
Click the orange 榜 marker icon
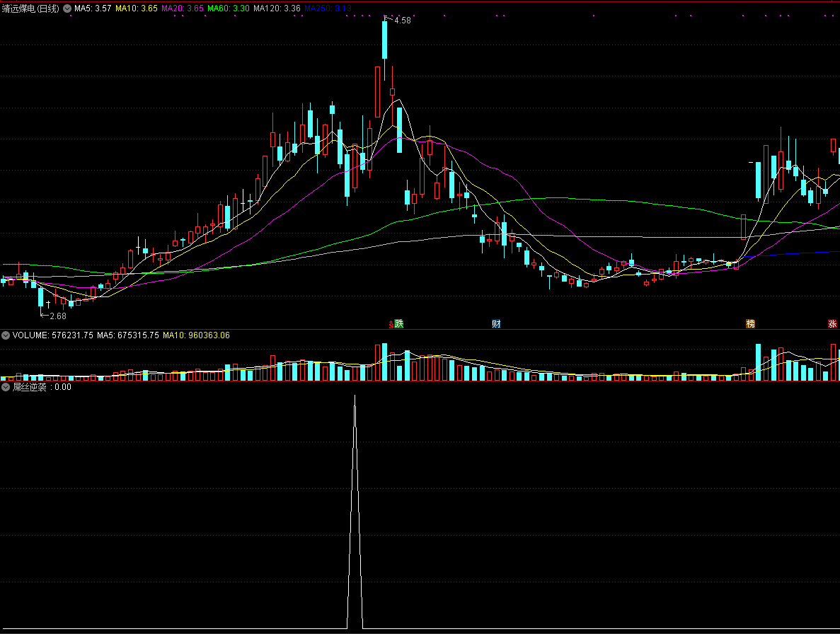tap(750, 323)
